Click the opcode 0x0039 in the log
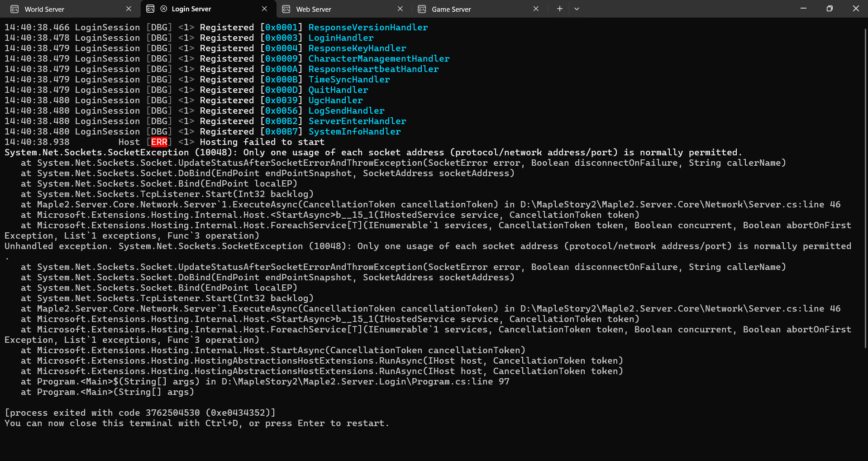The image size is (868, 461). (x=281, y=101)
